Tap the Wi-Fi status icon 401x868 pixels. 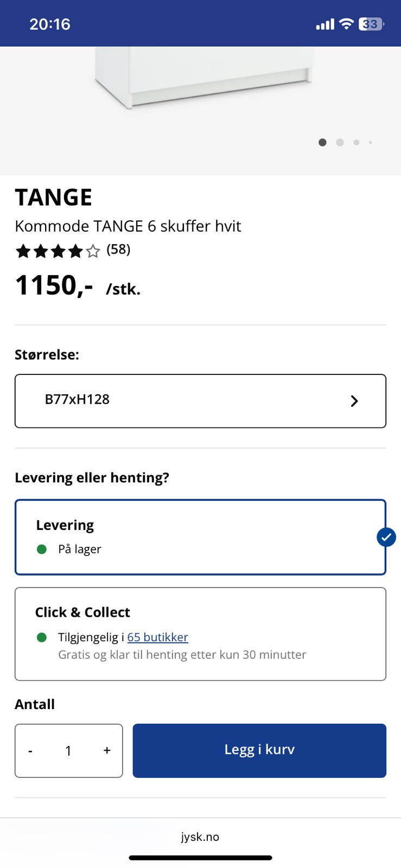(346, 24)
